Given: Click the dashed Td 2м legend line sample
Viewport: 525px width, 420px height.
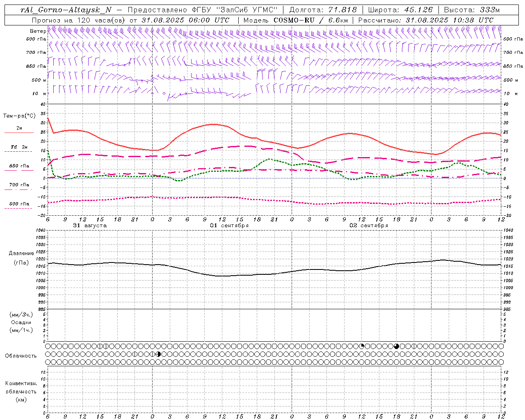Looking at the screenshot, I should (18, 152).
